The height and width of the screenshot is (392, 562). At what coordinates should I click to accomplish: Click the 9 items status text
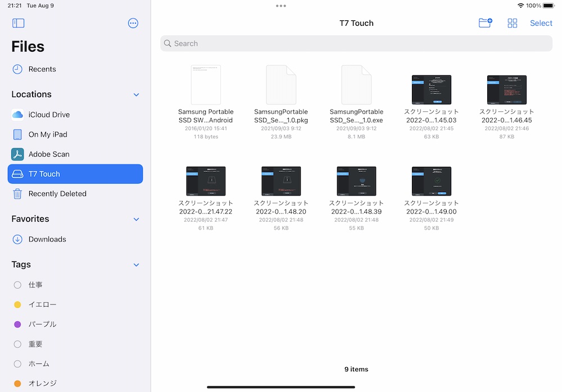click(x=356, y=369)
